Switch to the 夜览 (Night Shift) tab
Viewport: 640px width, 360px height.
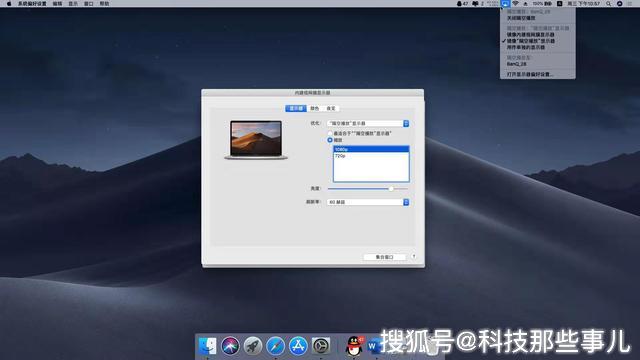(331, 108)
